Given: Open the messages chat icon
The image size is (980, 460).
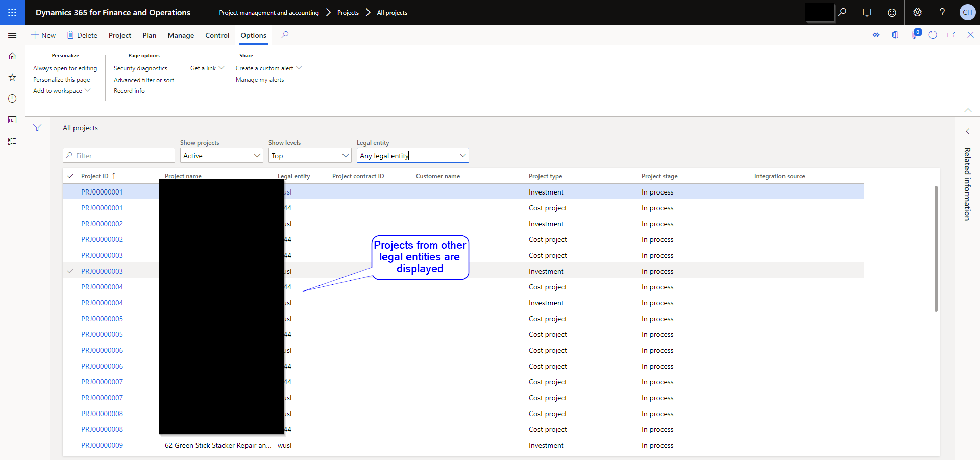Looking at the screenshot, I should coord(867,12).
